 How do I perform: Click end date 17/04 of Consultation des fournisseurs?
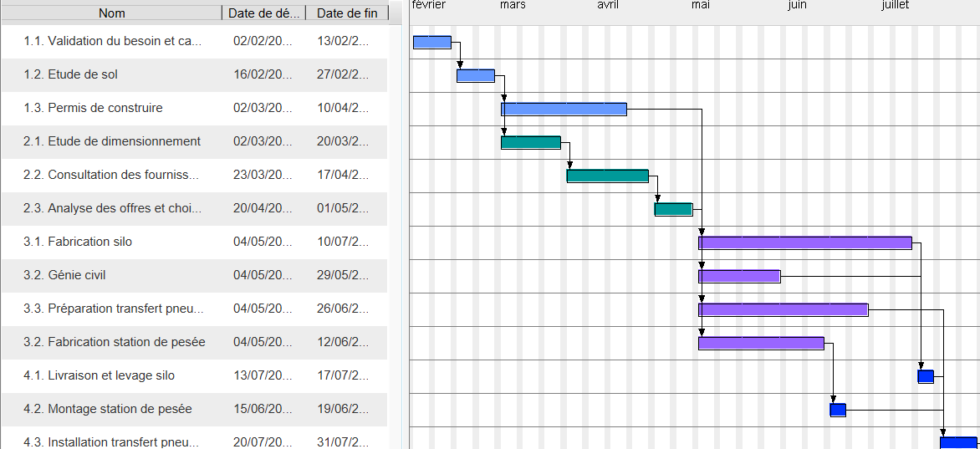point(343,175)
